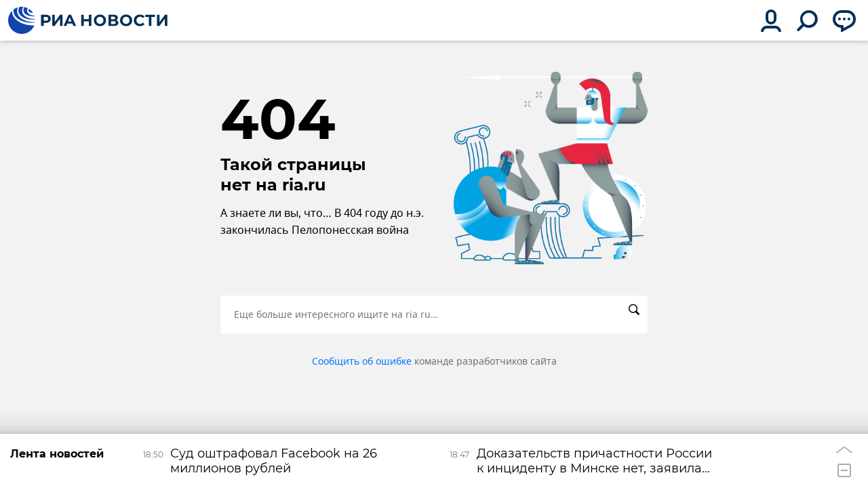This screenshot has width=868, height=488.
Task: Open the Facebook fine news headline
Action: pos(273,461)
